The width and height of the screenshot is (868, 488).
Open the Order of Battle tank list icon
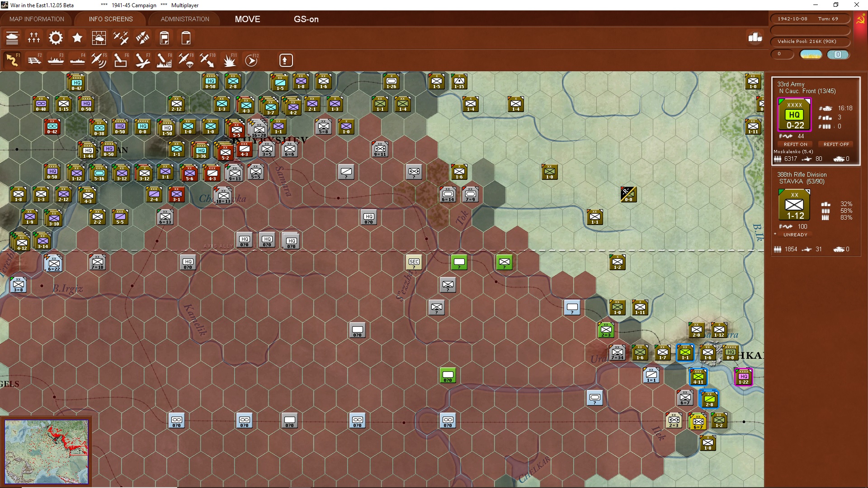pyautogui.click(x=12, y=38)
